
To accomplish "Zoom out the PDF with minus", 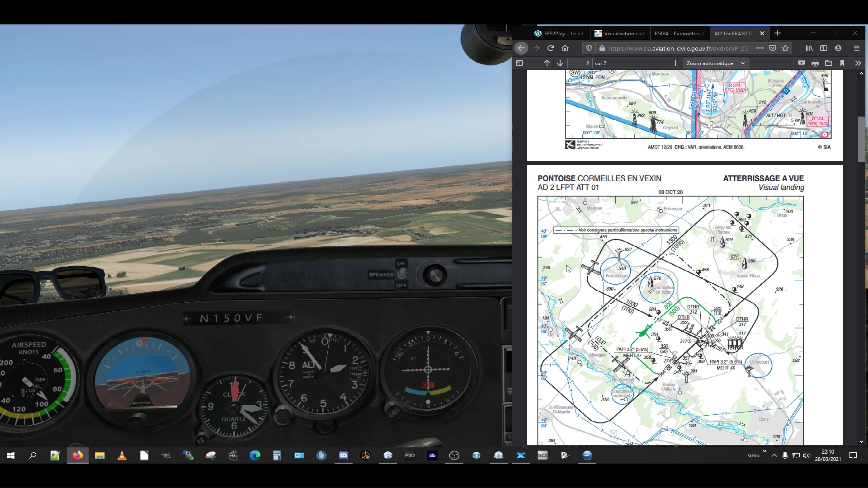I will coord(662,63).
